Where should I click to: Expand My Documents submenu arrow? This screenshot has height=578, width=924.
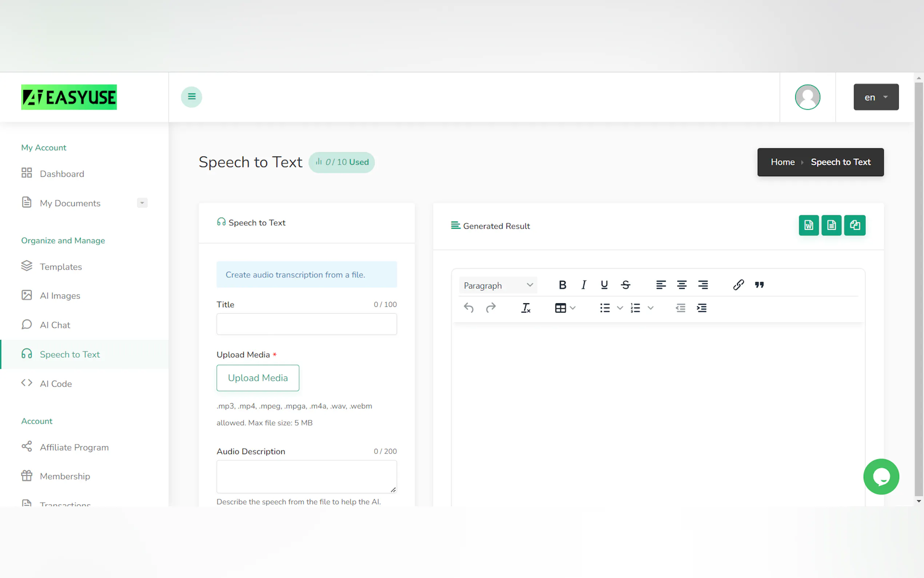click(x=142, y=203)
